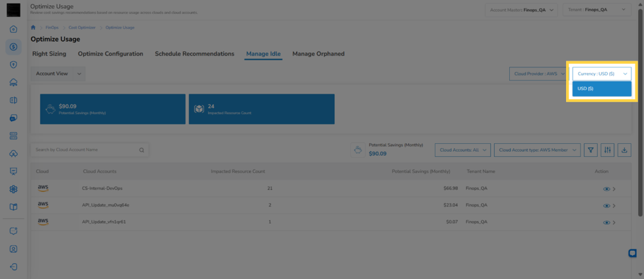Click the AWS logo in CS-Internal-DevOps row

pyautogui.click(x=43, y=189)
